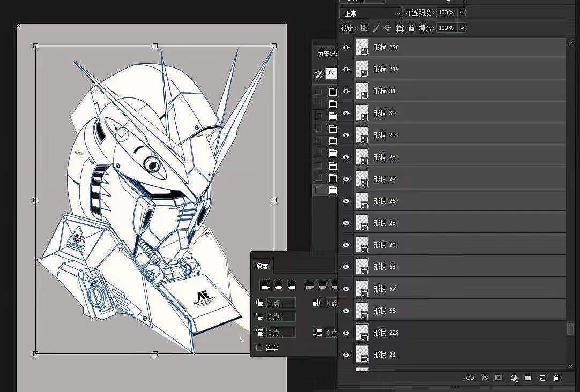Justify paragraph with last line left
The height and width of the screenshot is (392, 580).
pyautogui.click(x=310, y=285)
